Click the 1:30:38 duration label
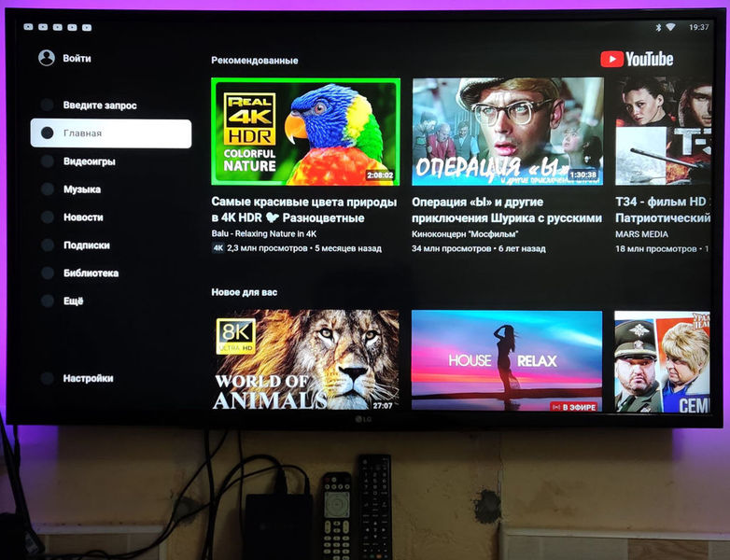 pyautogui.click(x=583, y=175)
